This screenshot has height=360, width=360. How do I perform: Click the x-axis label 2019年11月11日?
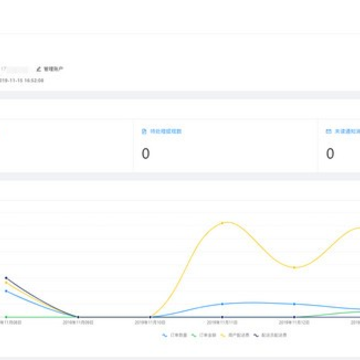click(x=222, y=323)
